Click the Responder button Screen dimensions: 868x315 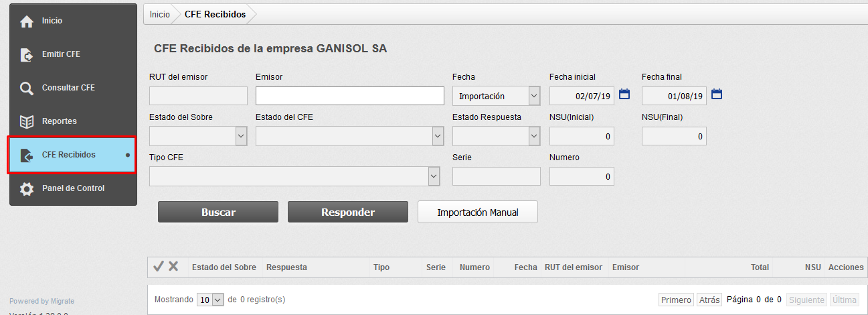pyautogui.click(x=347, y=212)
